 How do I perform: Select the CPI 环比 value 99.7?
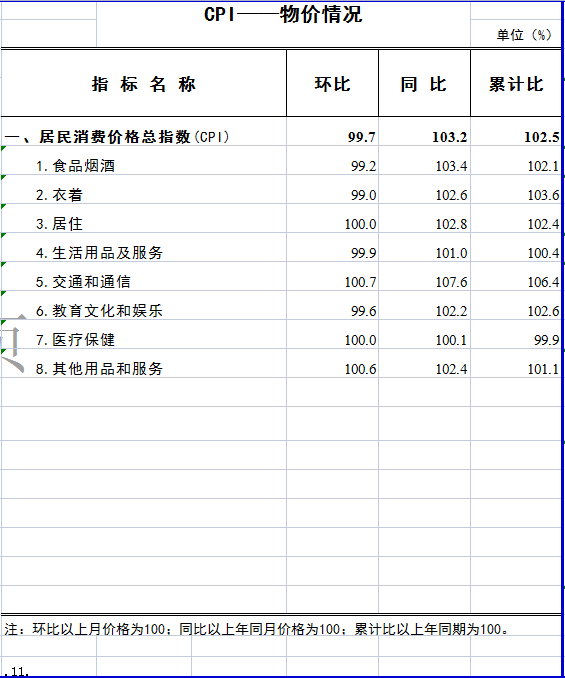(x=362, y=137)
